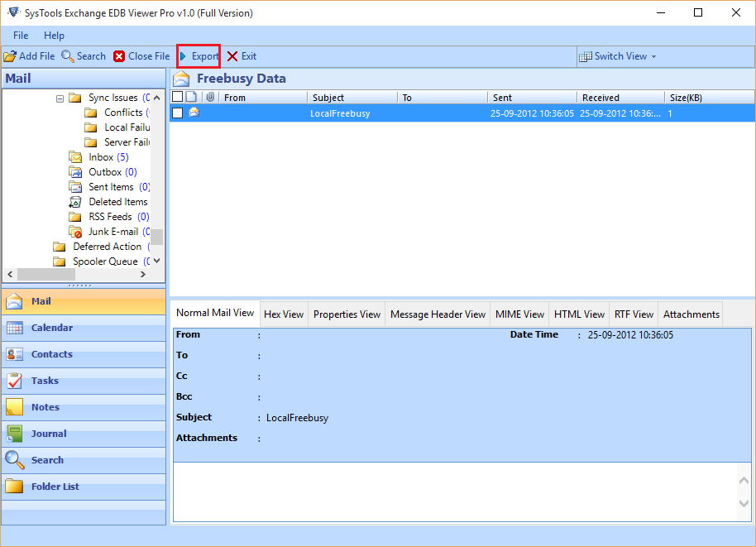Tick the select-all checkbox in header
Image resolution: width=756 pixels, height=547 pixels.
tap(178, 97)
